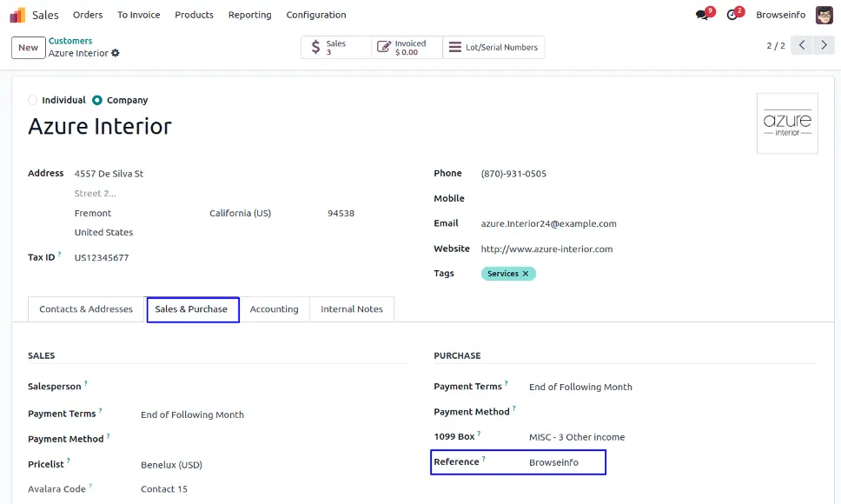Open the Sales smart button
Image resolution: width=841 pixels, height=504 pixels.
[336, 48]
